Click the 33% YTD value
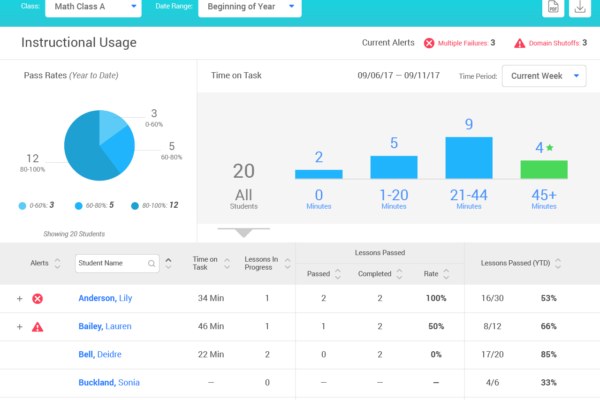 pos(549,382)
